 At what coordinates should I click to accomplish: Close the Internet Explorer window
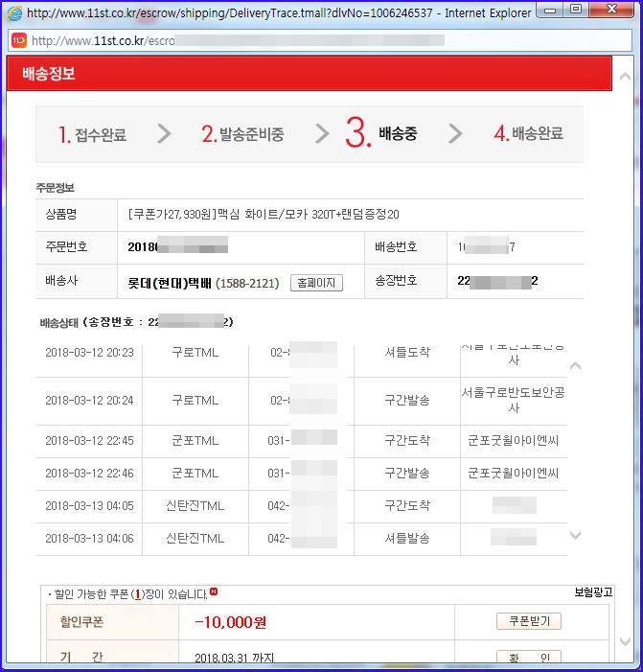coord(611,9)
